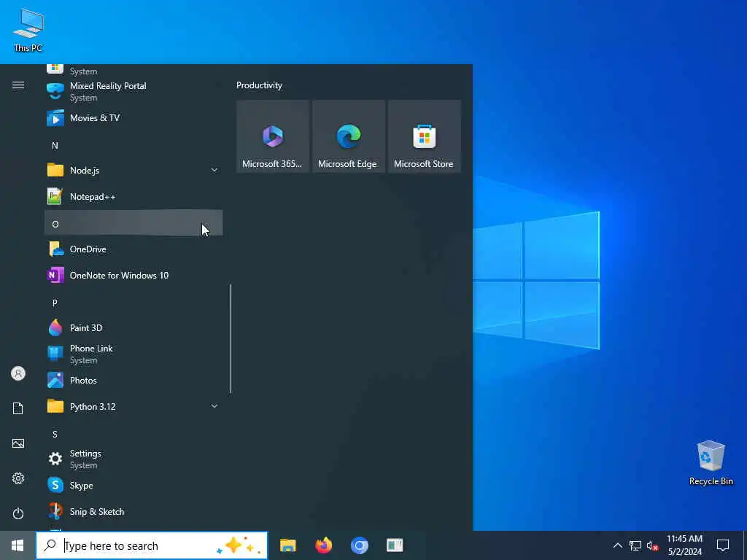The image size is (747, 560).
Task: Open Documents from Start sidebar
Action: (x=18, y=408)
